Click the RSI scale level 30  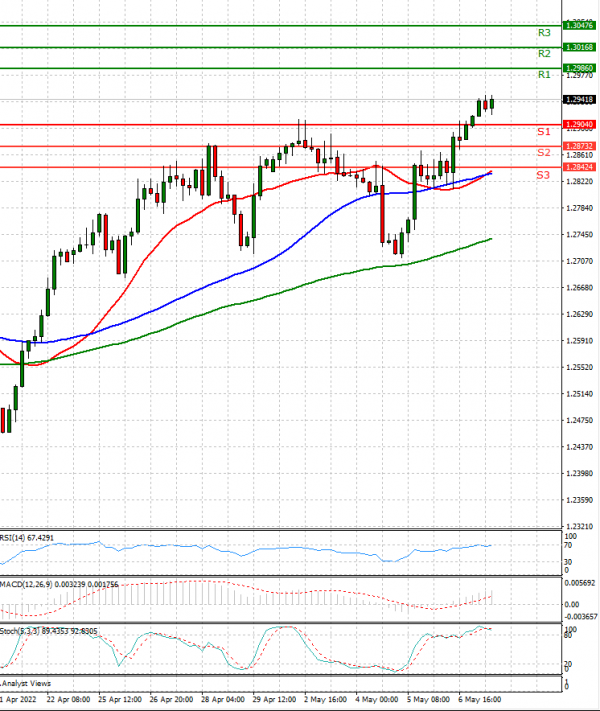tap(568, 562)
